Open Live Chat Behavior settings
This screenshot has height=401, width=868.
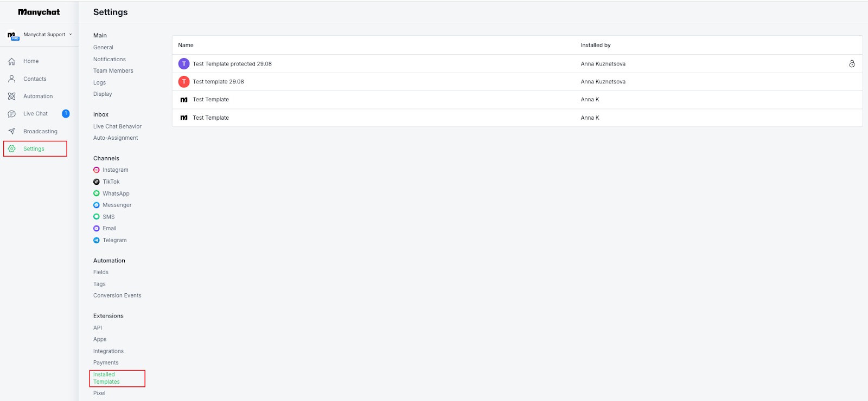coord(117,127)
